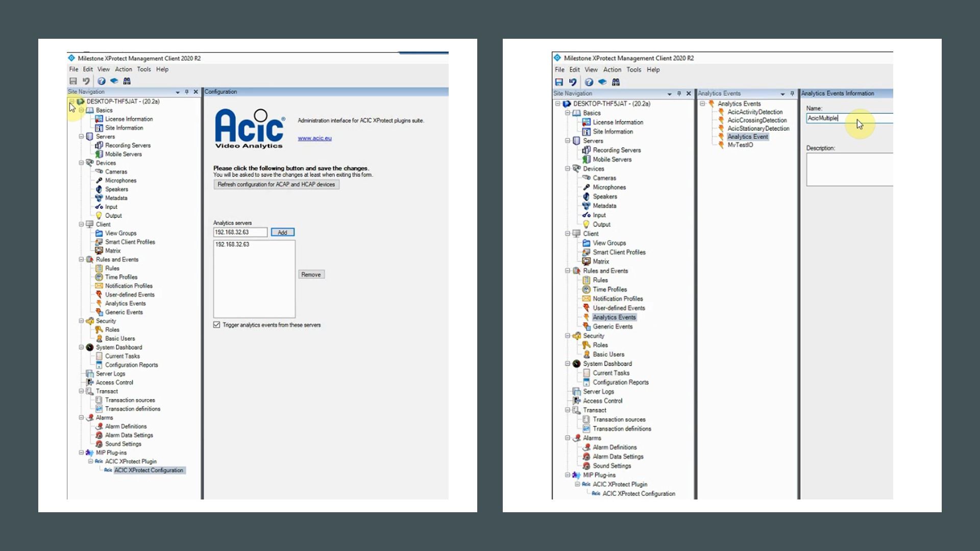
Task: Collapse Security node in right window tree
Action: pyautogui.click(x=568, y=336)
